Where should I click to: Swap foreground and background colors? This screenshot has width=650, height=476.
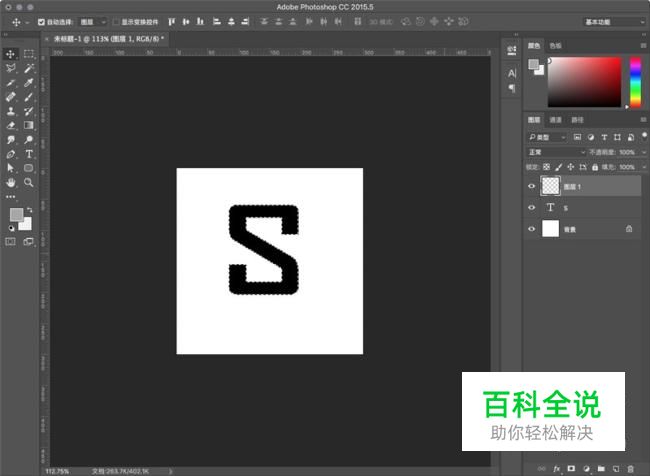(x=29, y=210)
